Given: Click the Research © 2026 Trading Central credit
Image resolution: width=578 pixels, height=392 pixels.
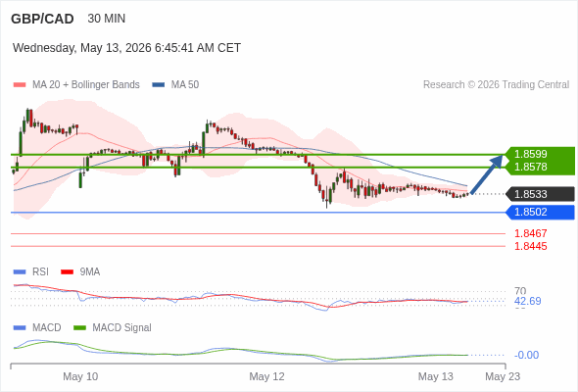Looking at the screenshot, I should tap(496, 85).
